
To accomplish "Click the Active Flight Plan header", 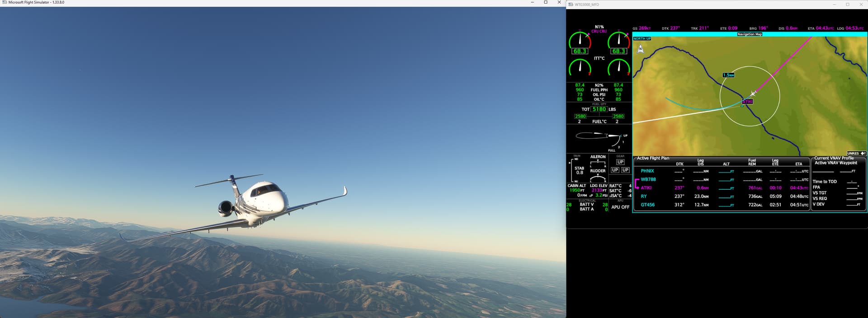I will coord(653,158).
